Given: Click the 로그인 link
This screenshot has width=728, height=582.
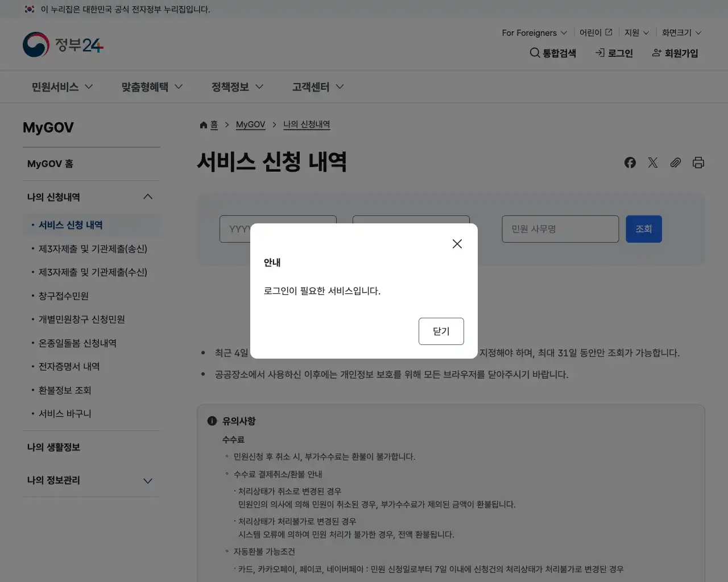Looking at the screenshot, I should click(614, 53).
